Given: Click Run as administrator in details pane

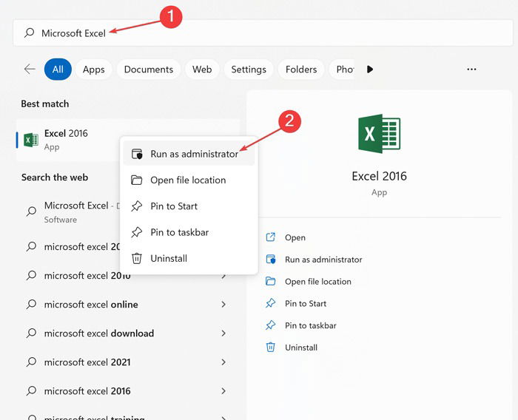Looking at the screenshot, I should coord(323,260).
